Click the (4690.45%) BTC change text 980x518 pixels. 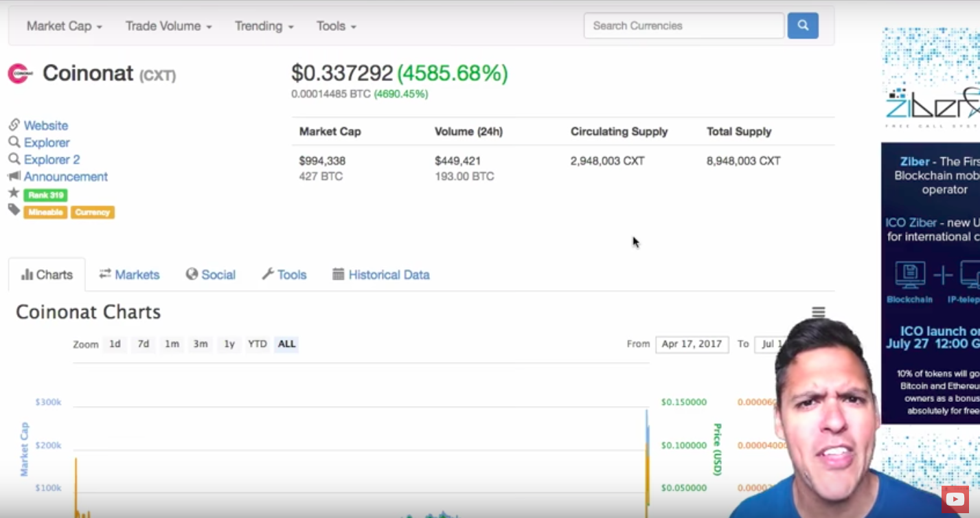pyautogui.click(x=401, y=93)
